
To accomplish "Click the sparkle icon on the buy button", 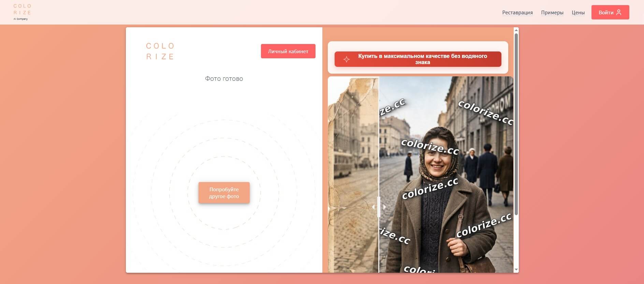I will (x=347, y=59).
